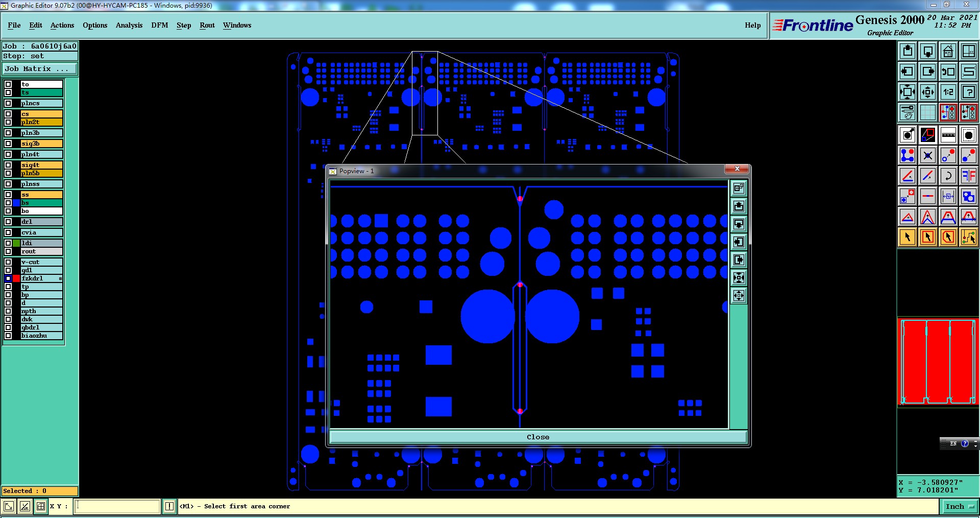Click Popview zoom out icon
This screenshot has width=980, height=518.
(x=739, y=295)
